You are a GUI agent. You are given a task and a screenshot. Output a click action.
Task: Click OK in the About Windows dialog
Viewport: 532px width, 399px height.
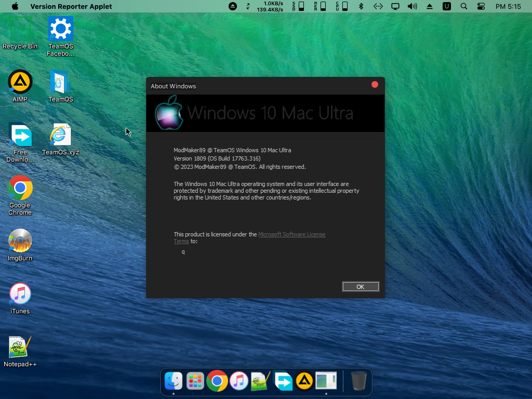(361, 287)
